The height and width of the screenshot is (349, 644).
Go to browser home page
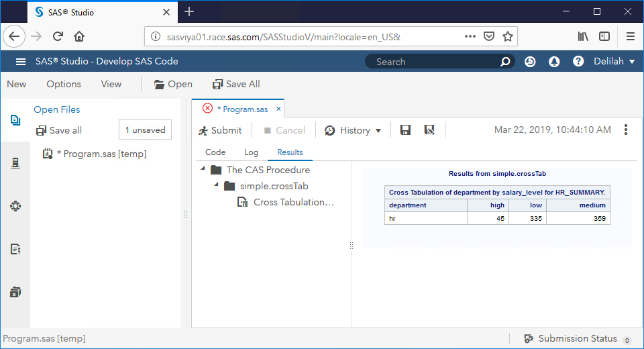point(79,37)
